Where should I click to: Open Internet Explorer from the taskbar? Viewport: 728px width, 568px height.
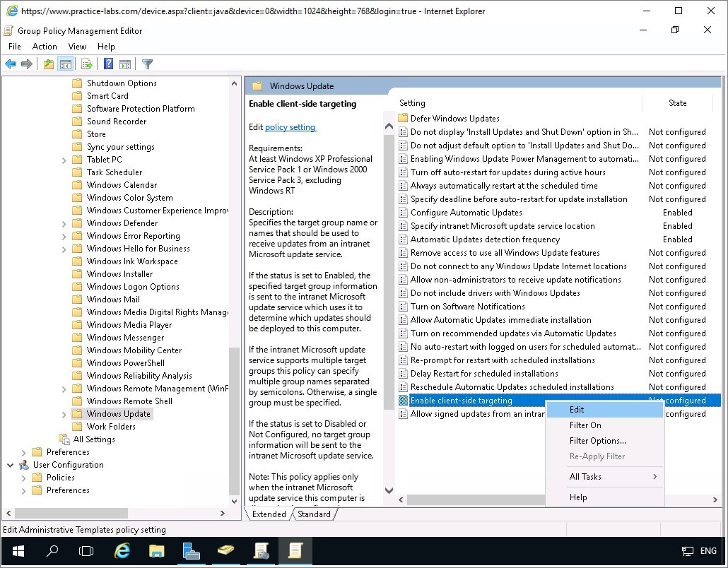122,551
